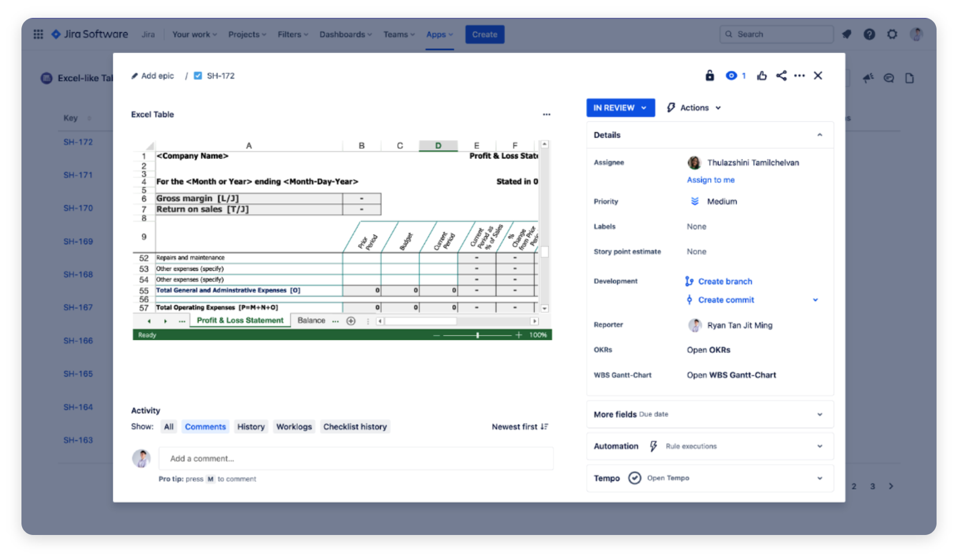The height and width of the screenshot is (560, 958).
Task: Select column D header
Action: click(x=438, y=145)
